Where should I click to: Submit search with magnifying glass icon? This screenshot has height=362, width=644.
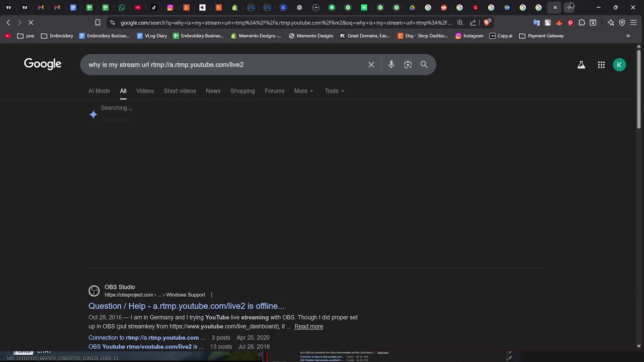pos(424,65)
